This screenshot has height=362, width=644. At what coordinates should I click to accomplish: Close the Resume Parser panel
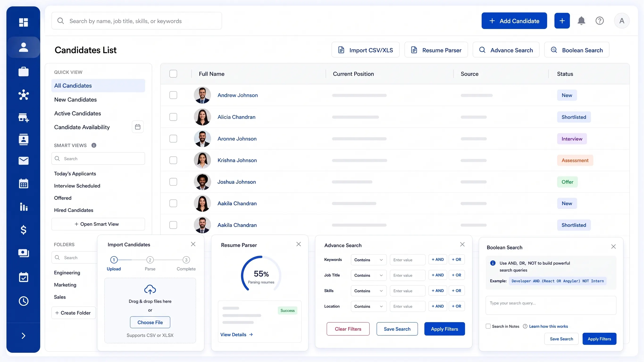[x=298, y=244]
